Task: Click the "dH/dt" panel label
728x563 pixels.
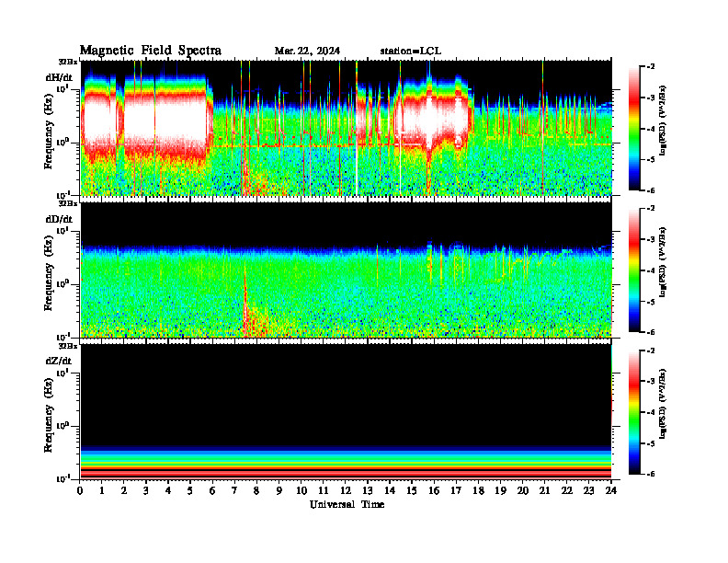Action: [59, 77]
